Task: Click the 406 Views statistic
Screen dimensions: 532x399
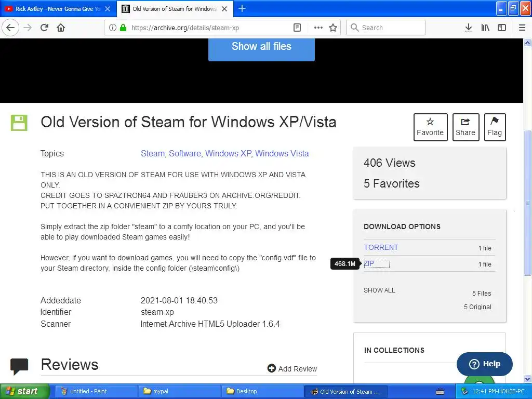Action: pyautogui.click(x=390, y=163)
